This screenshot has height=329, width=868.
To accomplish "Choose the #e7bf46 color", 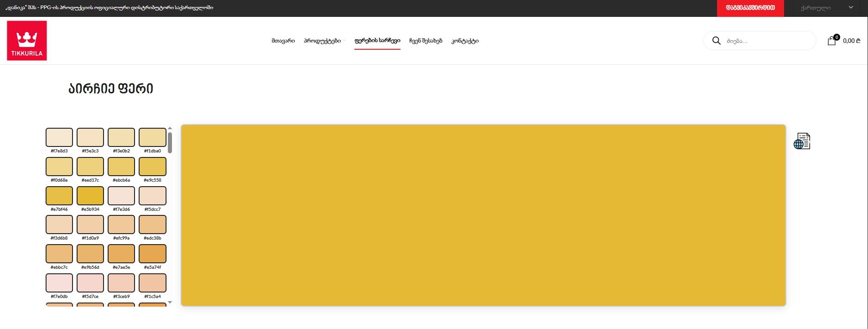I will coord(59,196).
